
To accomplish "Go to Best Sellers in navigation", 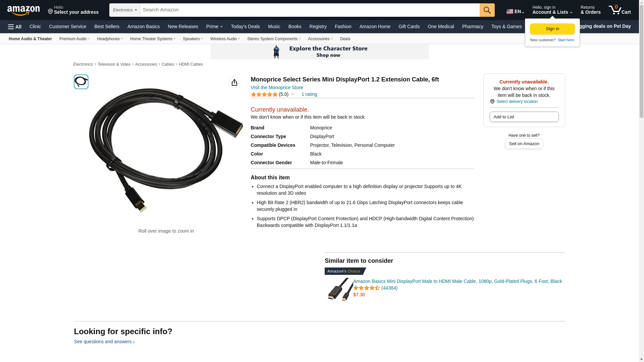I will 107,26.
